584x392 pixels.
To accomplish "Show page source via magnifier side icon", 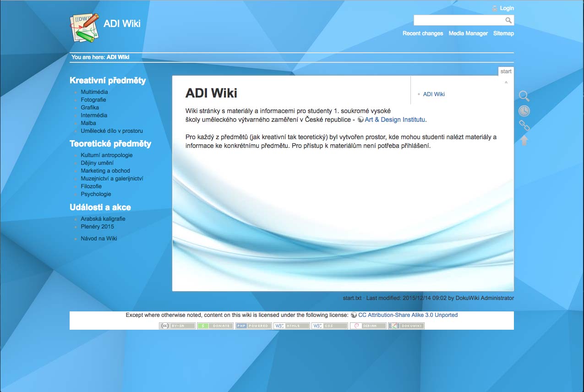I will click(x=524, y=96).
